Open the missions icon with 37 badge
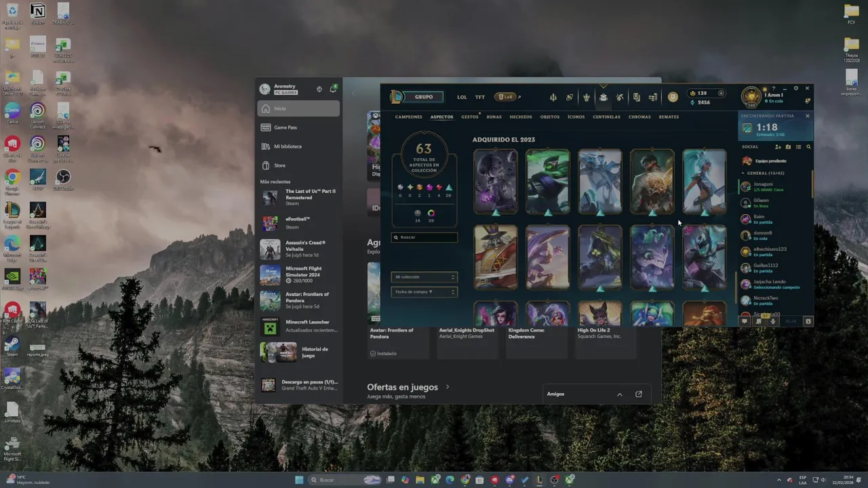The image size is (868, 488). [x=758, y=321]
